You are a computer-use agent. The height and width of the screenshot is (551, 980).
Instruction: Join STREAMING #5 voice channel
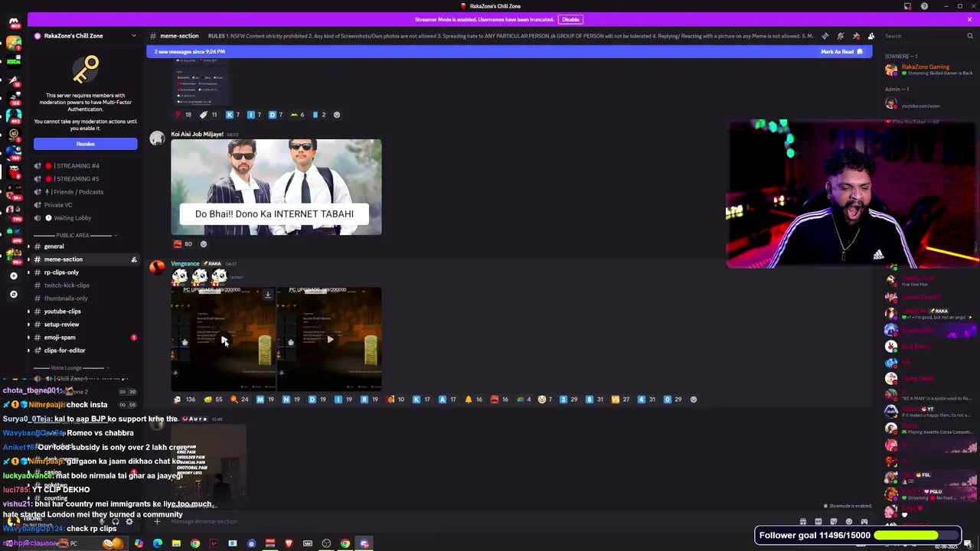click(x=85, y=179)
